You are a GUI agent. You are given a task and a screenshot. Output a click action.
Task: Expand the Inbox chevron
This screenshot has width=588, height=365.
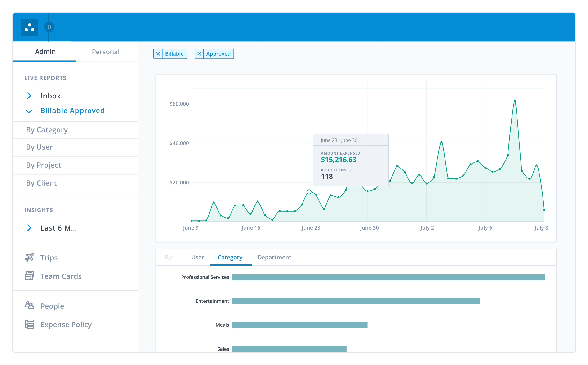coord(29,96)
